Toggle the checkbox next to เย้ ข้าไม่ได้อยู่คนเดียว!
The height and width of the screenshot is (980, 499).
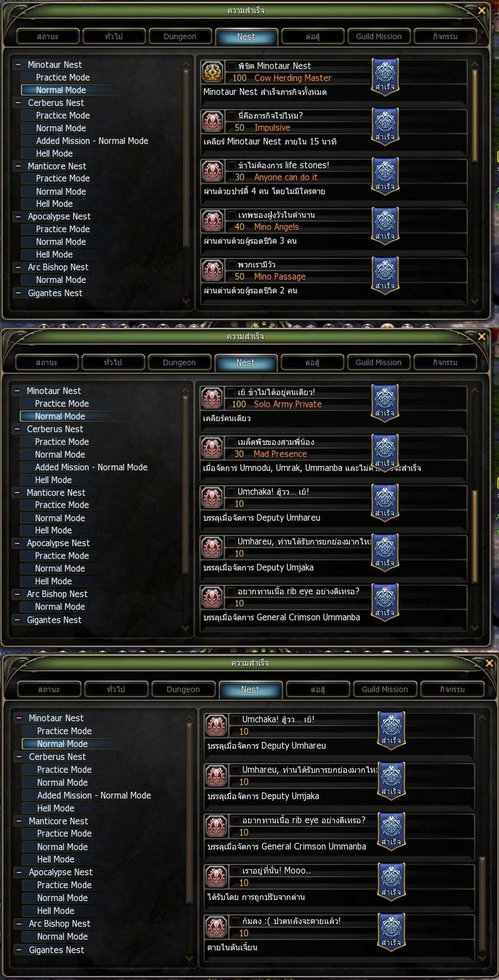[x=231, y=392]
